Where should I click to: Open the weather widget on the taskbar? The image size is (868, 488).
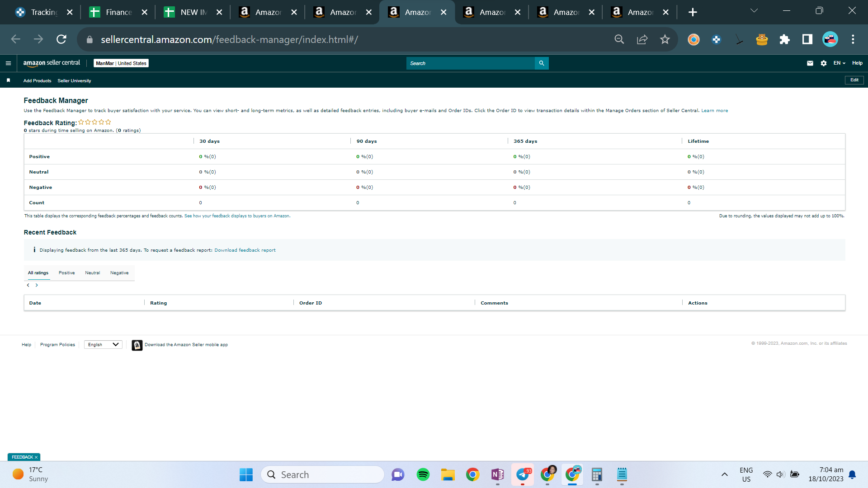coord(31,474)
